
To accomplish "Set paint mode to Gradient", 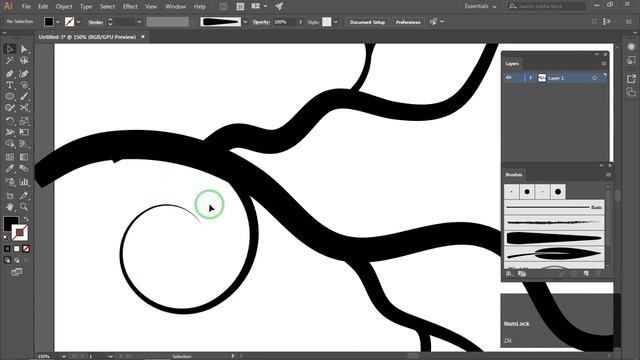I will [x=17, y=249].
